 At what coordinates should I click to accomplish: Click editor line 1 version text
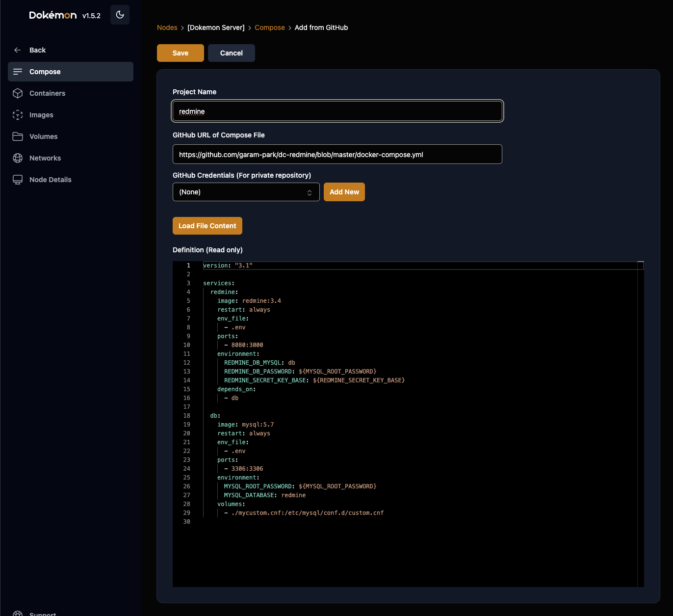pyautogui.click(x=228, y=266)
